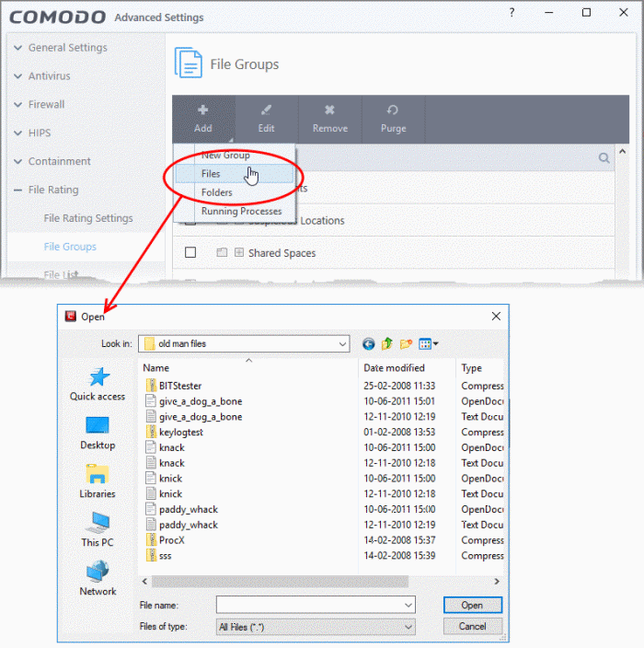Select paddy_whack file dated 10-06-2011
The width and height of the screenshot is (644, 648).
[189, 509]
